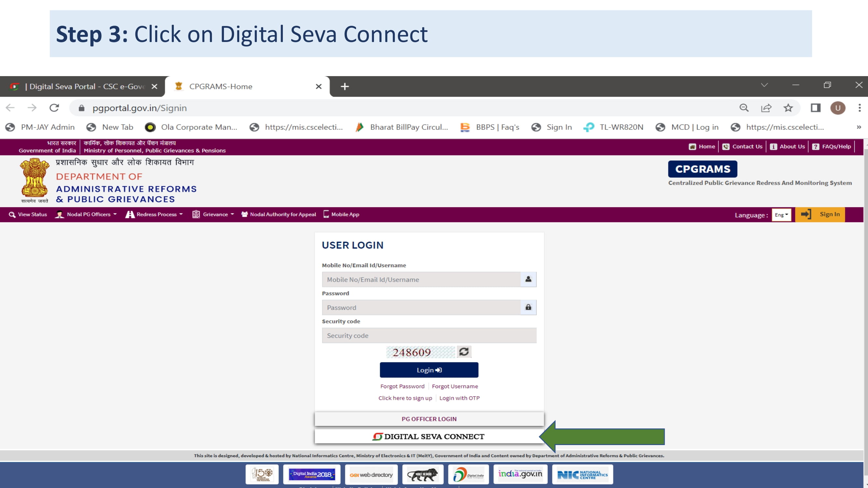Click the browser forward arrow
The image size is (868, 488).
point(32,108)
